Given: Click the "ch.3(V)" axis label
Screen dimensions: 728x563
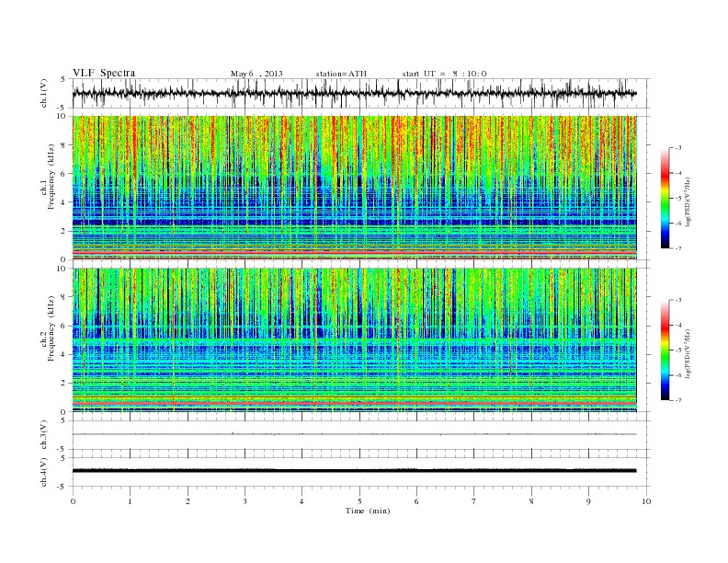Looking at the screenshot, I should 43,435.
